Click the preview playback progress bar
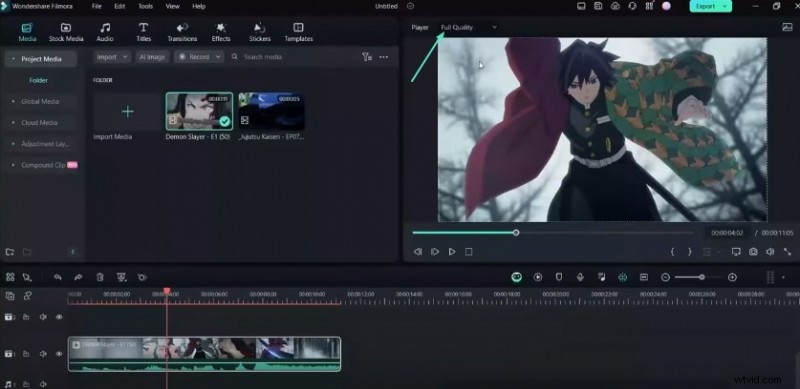The image size is (800, 389). point(553,232)
